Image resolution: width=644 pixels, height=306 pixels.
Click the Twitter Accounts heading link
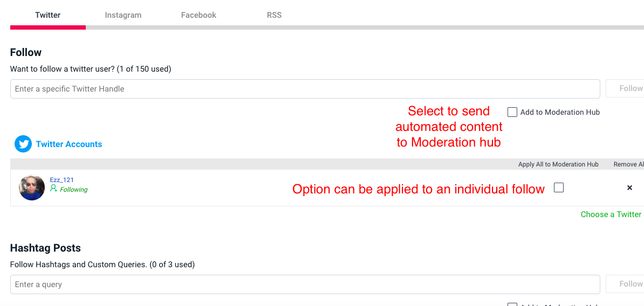click(x=69, y=144)
